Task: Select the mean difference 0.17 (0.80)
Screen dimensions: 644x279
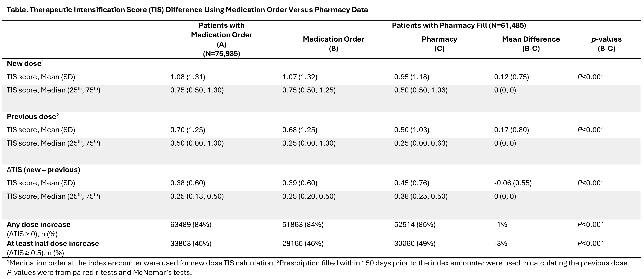Action: pyautogui.click(x=511, y=130)
